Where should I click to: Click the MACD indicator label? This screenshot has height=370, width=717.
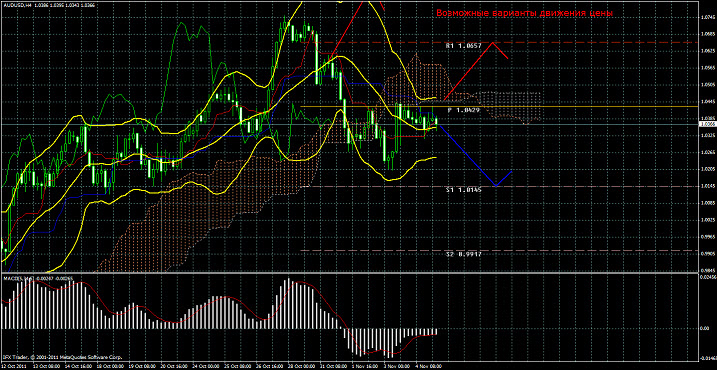38,278
